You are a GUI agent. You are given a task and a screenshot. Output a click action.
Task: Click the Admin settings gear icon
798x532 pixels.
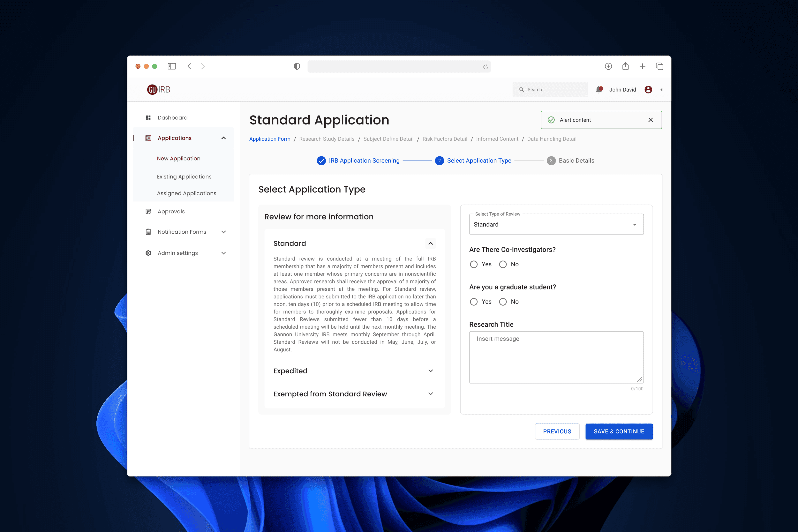148,253
